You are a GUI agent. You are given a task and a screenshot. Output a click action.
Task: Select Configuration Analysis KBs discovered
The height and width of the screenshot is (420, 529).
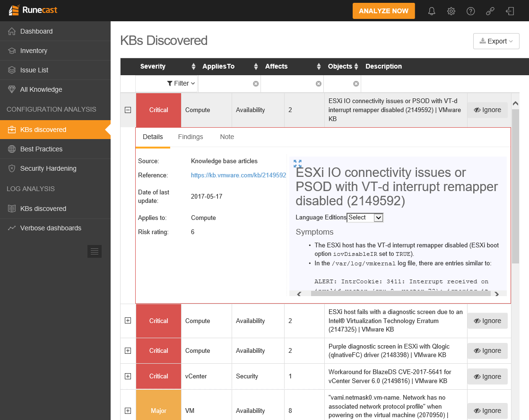point(55,130)
